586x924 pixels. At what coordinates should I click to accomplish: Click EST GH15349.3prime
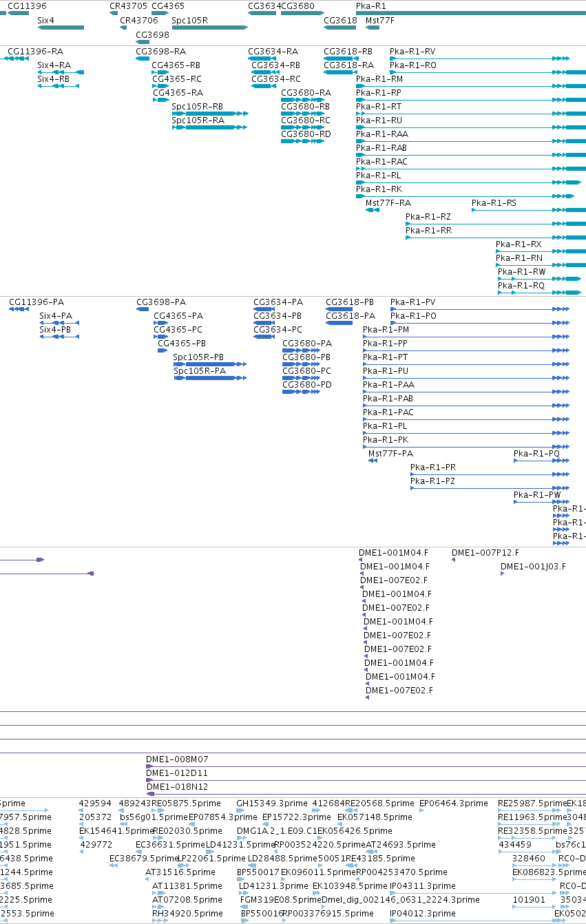pyautogui.click(x=272, y=804)
